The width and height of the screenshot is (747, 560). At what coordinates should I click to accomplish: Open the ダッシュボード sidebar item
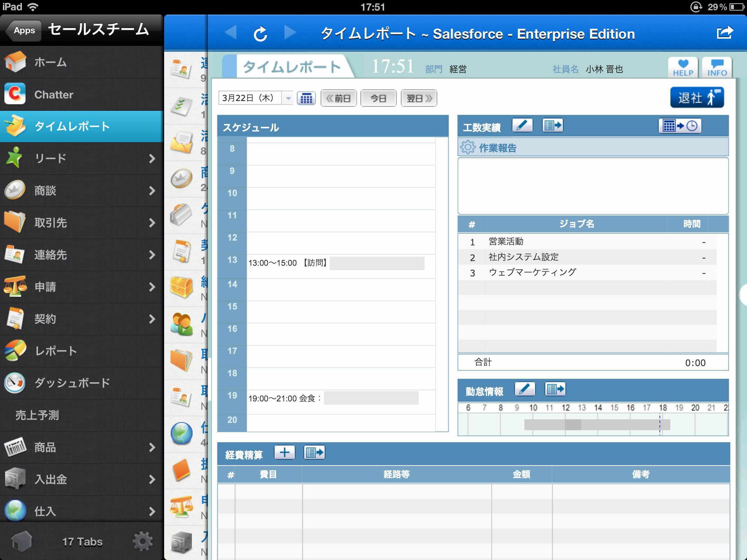tap(81, 383)
